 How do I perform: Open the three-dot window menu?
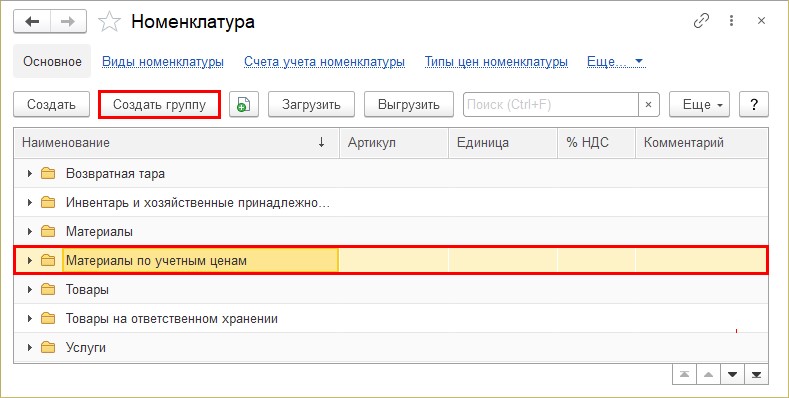click(x=731, y=21)
